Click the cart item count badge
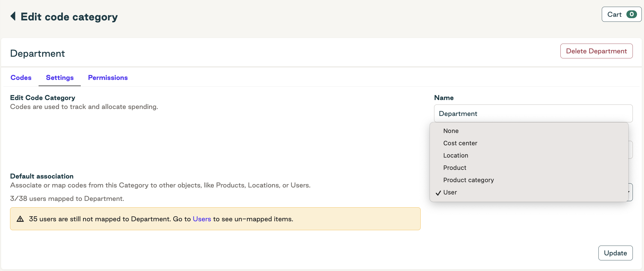The image size is (644, 271). pyautogui.click(x=631, y=14)
